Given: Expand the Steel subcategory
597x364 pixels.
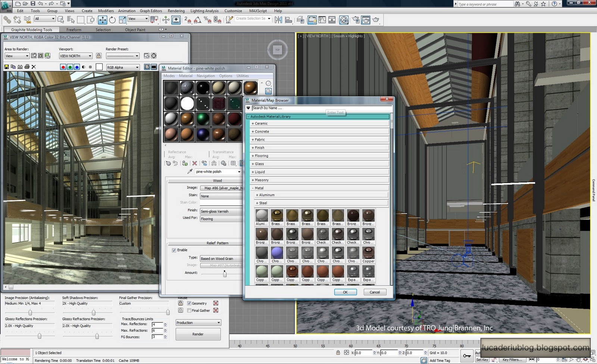Looking at the screenshot, I should point(321,203).
